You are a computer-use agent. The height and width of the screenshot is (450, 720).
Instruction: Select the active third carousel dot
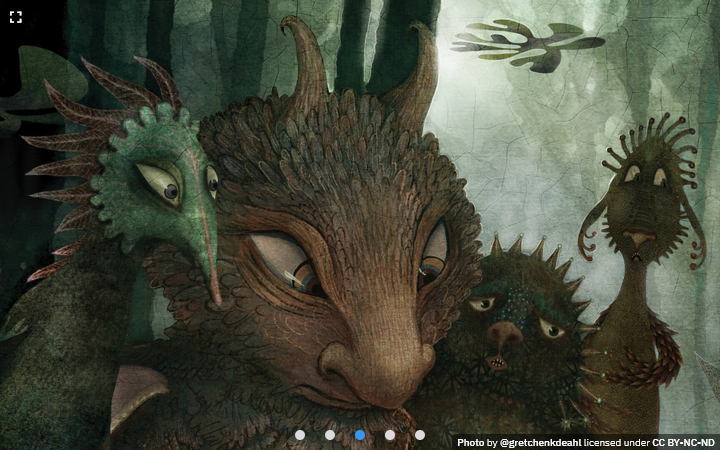(x=360, y=435)
